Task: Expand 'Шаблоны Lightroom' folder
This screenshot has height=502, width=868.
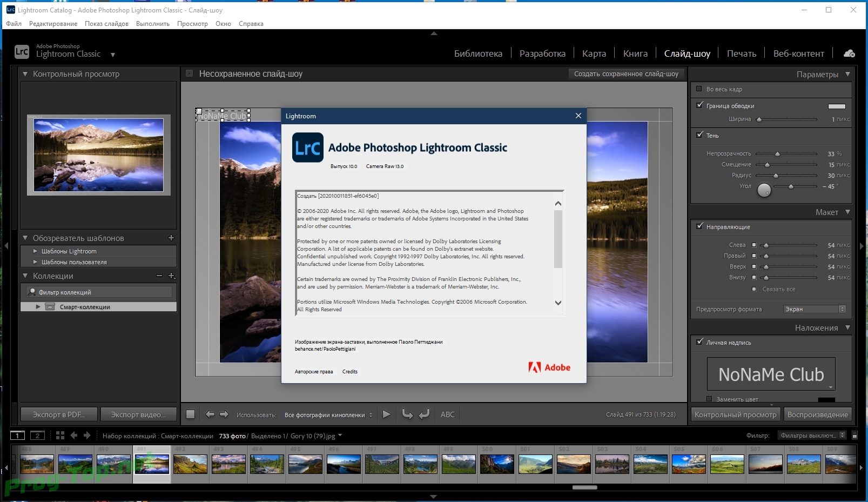Action: [35, 251]
